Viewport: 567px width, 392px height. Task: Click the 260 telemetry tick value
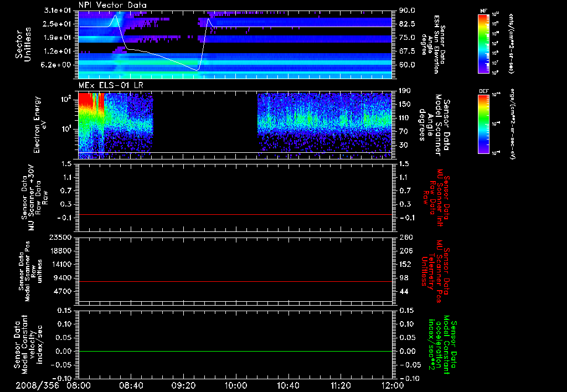405,238
